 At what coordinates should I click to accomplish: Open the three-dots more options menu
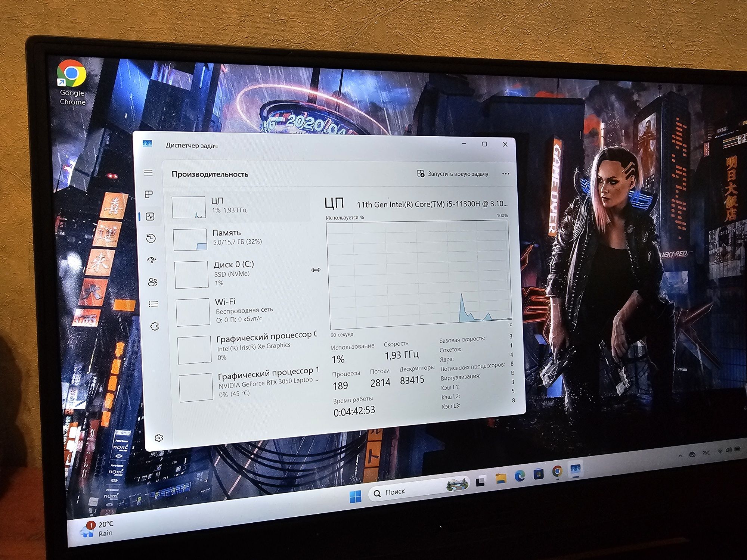pyautogui.click(x=506, y=174)
